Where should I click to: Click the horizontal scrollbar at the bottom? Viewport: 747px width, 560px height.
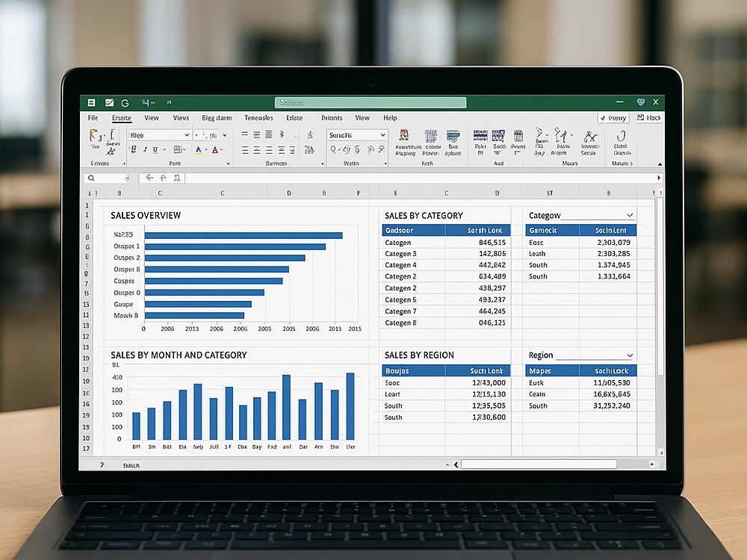coord(539,464)
